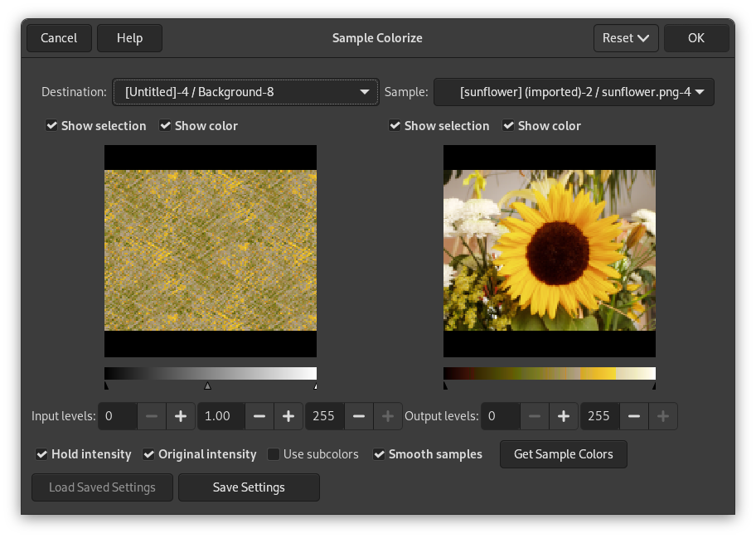Increase the low input level with plus
The width and height of the screenshot is (756, 538).
pos(181,416)
